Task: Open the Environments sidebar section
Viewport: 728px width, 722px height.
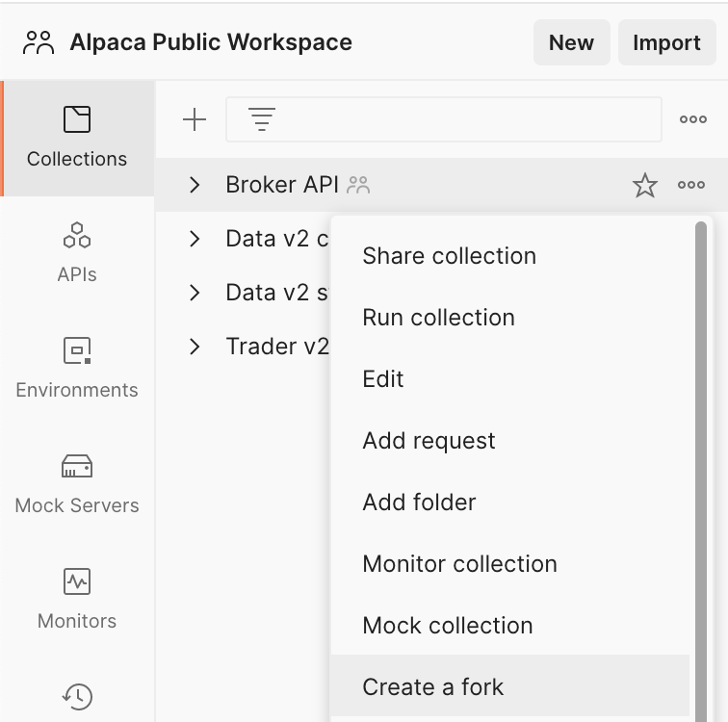Action: tap(77, 369)
